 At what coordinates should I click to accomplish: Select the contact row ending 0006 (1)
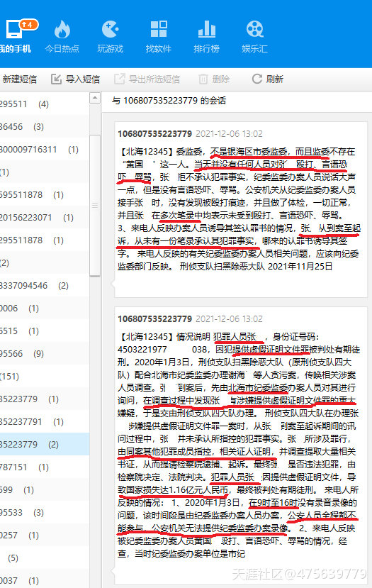(x=45, y=309)
